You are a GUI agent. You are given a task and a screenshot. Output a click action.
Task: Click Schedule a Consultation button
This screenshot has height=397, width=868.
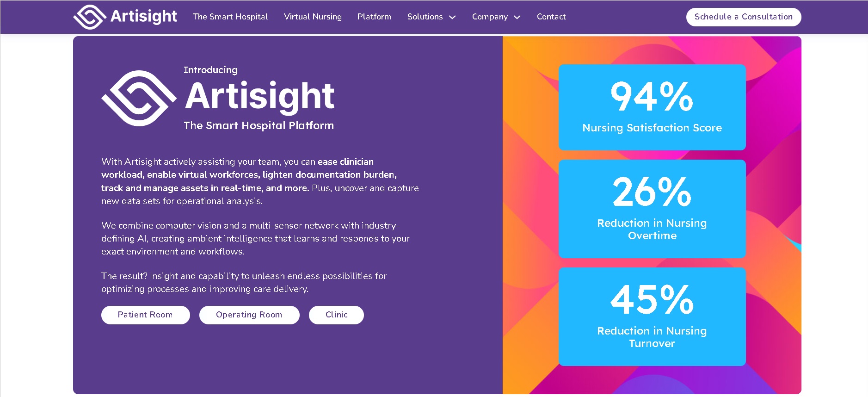pos(743,17)
